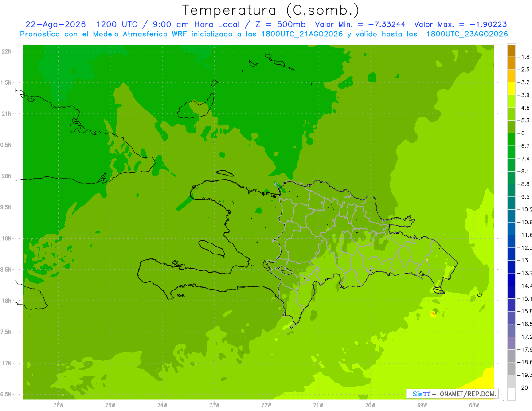Click the '74W' longitude label

(x=162, y=405)
